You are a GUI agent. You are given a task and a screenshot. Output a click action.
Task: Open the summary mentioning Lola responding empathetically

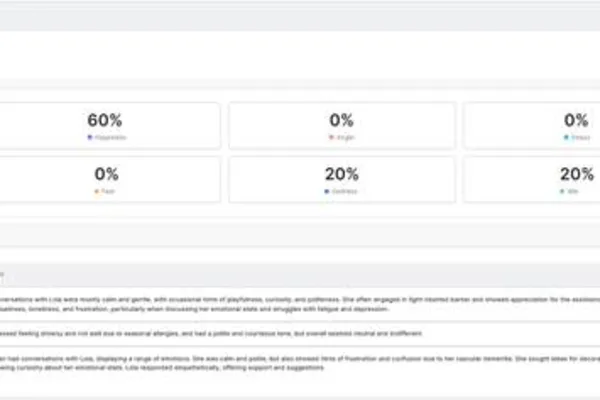300,363
